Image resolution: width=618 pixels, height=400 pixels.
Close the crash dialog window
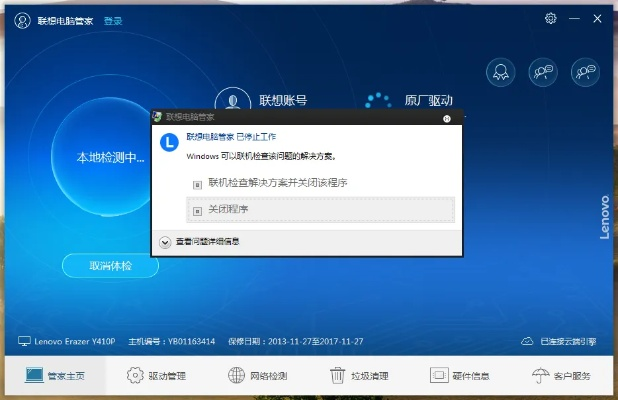click(447, 118)
